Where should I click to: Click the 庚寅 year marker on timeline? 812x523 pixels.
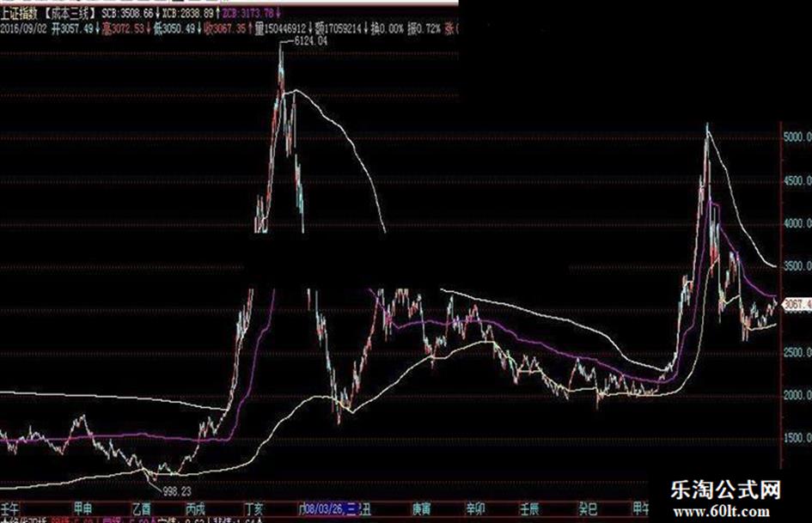(422, 509)
